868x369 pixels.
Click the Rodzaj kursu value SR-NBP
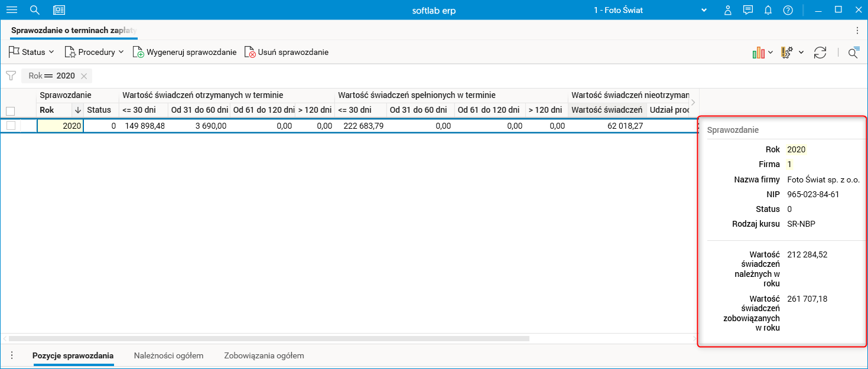(801, 224)
